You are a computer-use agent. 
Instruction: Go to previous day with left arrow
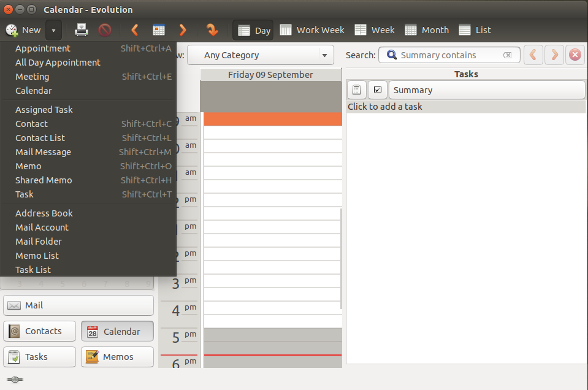click(135, 30)
